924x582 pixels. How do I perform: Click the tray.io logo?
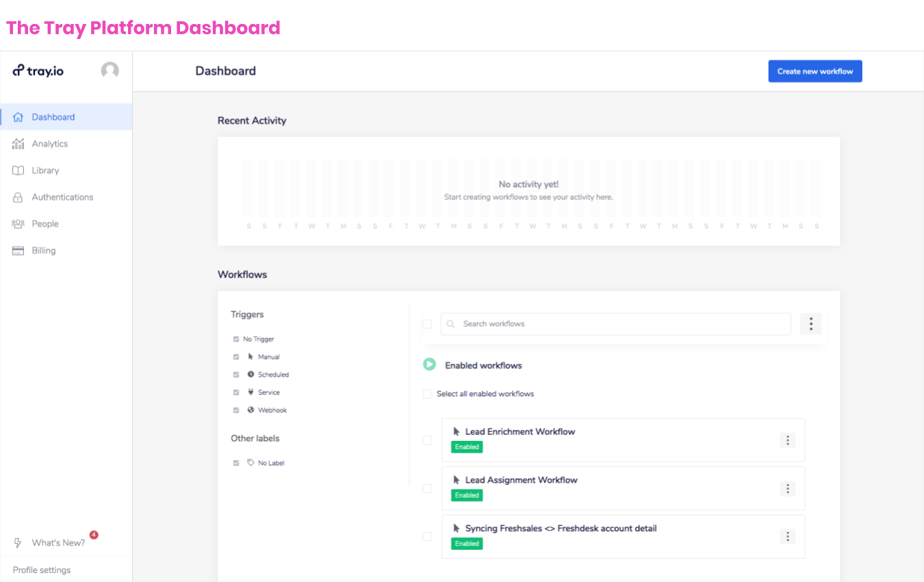click(38, 71)
